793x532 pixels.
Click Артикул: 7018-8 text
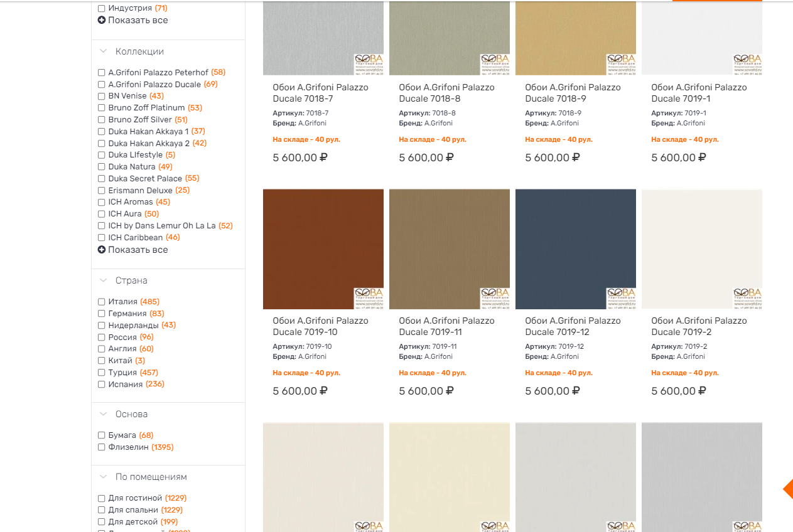428,113
